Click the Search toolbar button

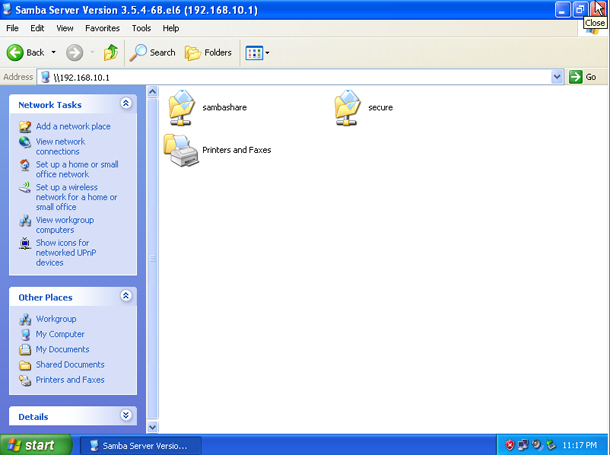(152, 52)
